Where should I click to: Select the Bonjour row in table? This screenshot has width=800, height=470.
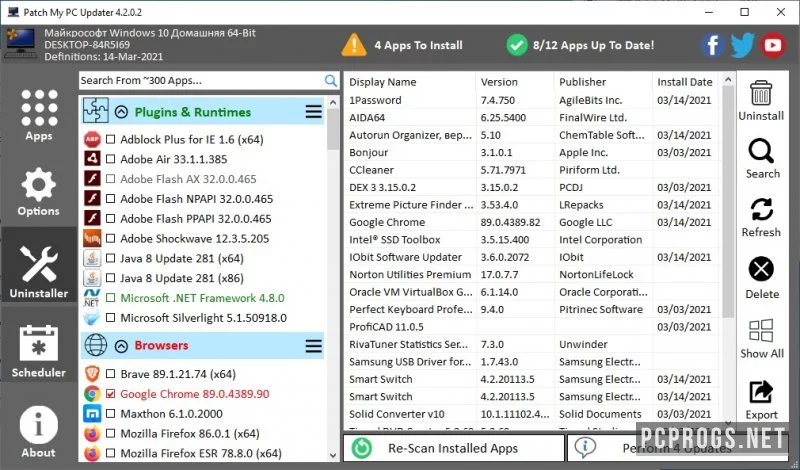coord(532,153)
